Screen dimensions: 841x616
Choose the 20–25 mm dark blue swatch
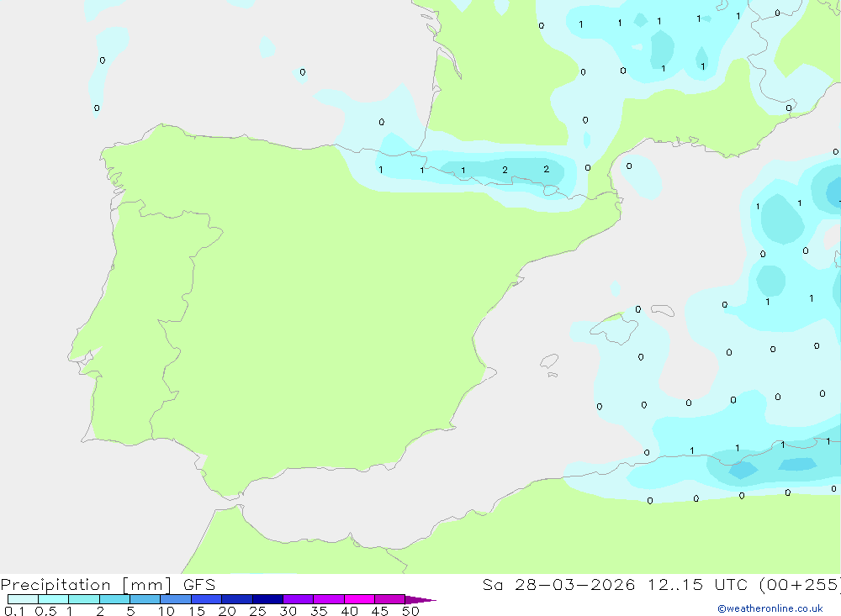(x=237, y=599)
